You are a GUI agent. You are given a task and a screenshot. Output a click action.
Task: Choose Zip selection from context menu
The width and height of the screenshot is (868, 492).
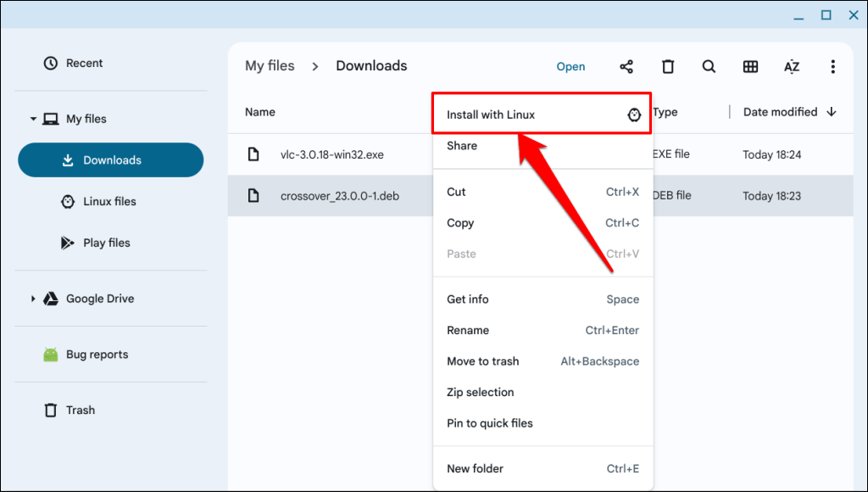coord(481,392)
